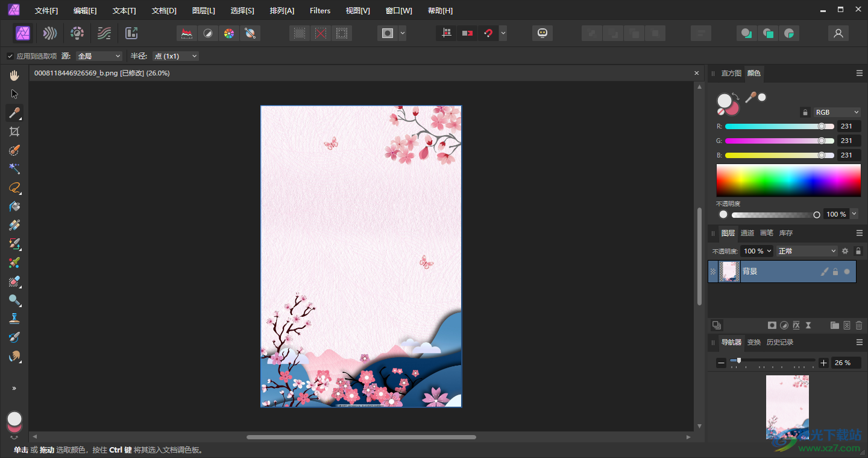Open the 半径 point (1x1) dropdown
The height and width of the screenshot is (458, 868).
click(175, 56)
